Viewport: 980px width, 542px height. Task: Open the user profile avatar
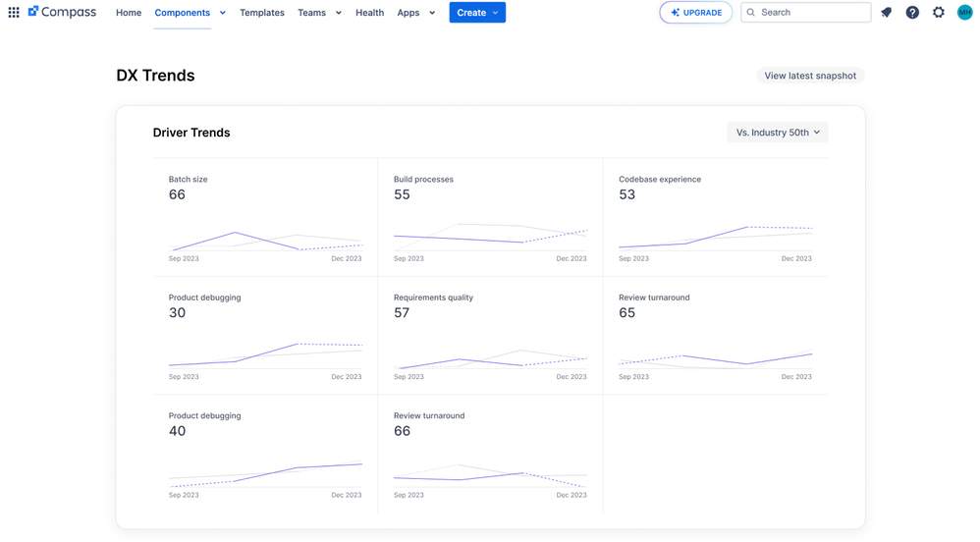point(964,13)
